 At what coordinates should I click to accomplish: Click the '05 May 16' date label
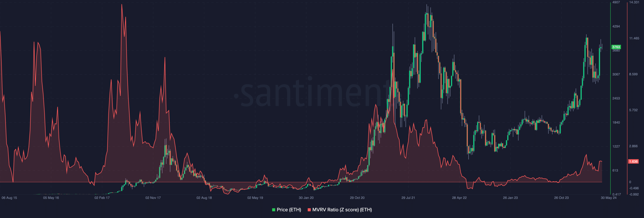coord(51,198)
